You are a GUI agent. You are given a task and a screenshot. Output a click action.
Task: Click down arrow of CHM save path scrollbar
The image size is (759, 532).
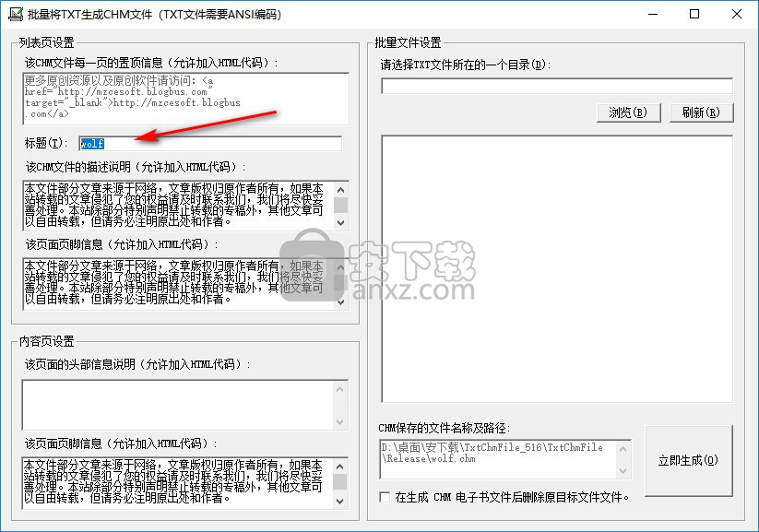623,470
